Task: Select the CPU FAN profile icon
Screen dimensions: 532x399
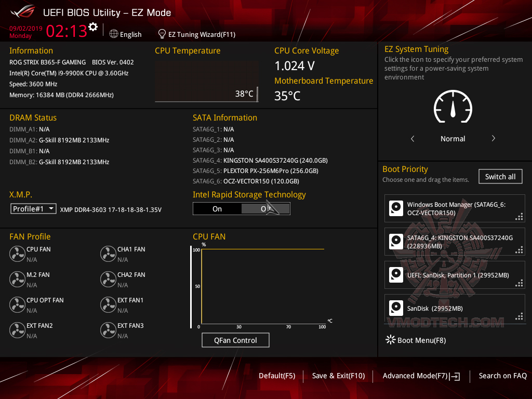Action: 18,254
